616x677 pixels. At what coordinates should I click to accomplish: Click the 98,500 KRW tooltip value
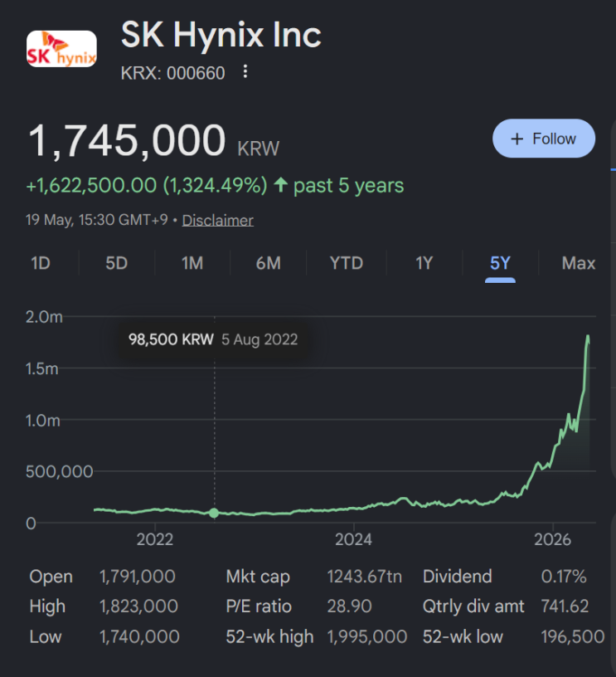pyautogui.click(x=171, y=339)
